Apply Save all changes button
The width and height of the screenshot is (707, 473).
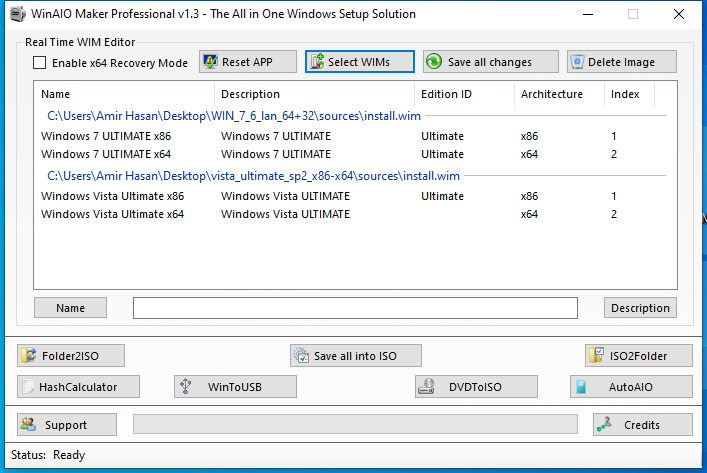[491, 61]
